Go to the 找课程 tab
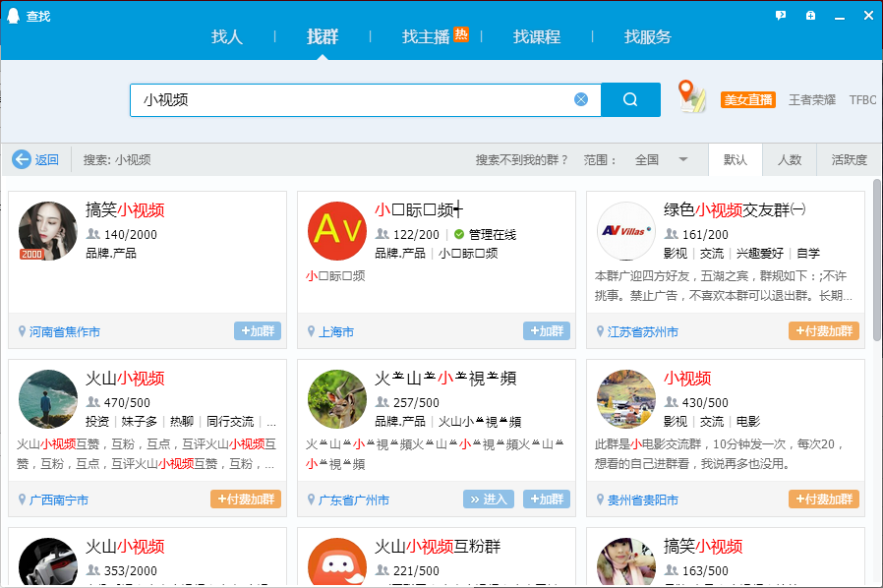 pyautogui.click(x=537, y=37)
